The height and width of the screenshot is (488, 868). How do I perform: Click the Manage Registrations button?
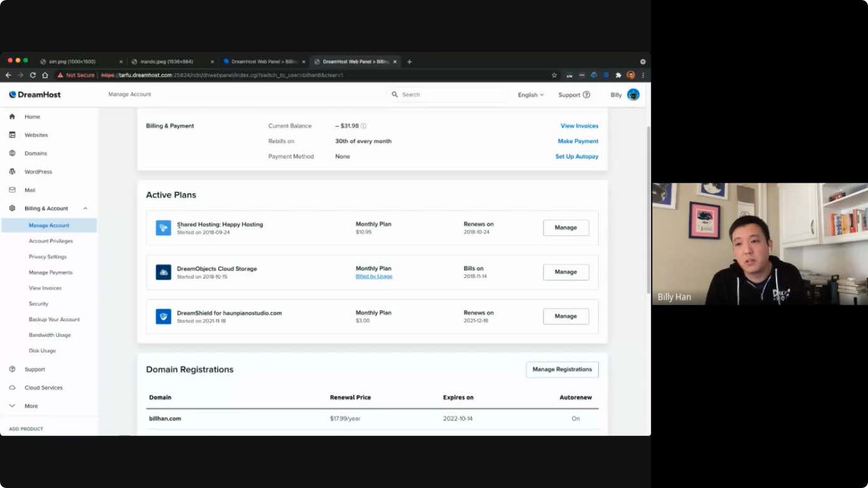point(562,369)
